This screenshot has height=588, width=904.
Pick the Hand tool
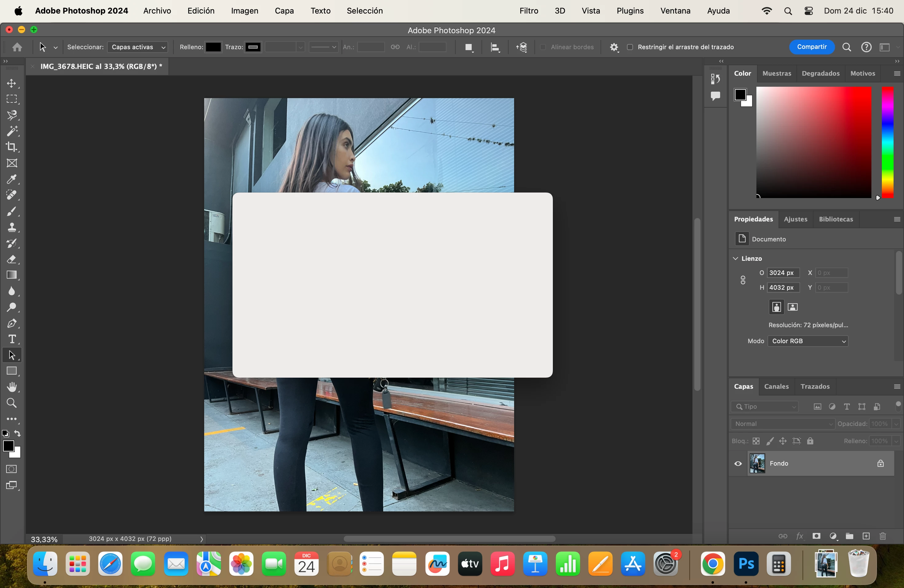click(x=12, y=387)
